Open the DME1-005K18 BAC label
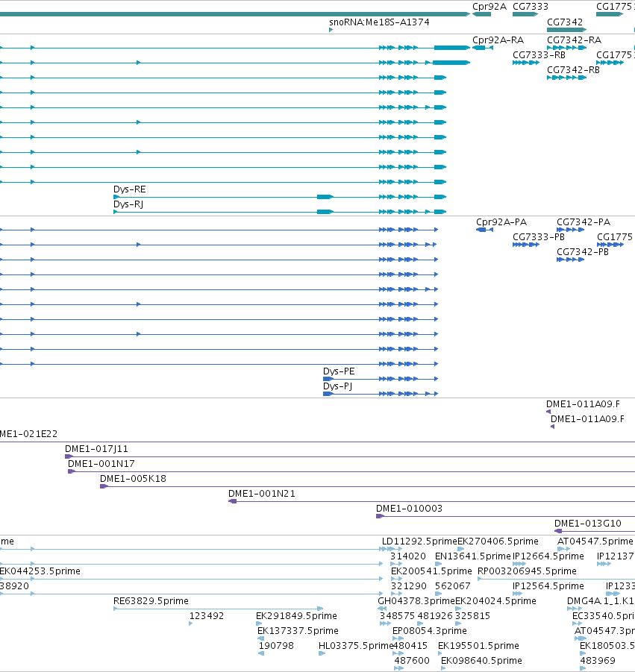 pos(133,479)
